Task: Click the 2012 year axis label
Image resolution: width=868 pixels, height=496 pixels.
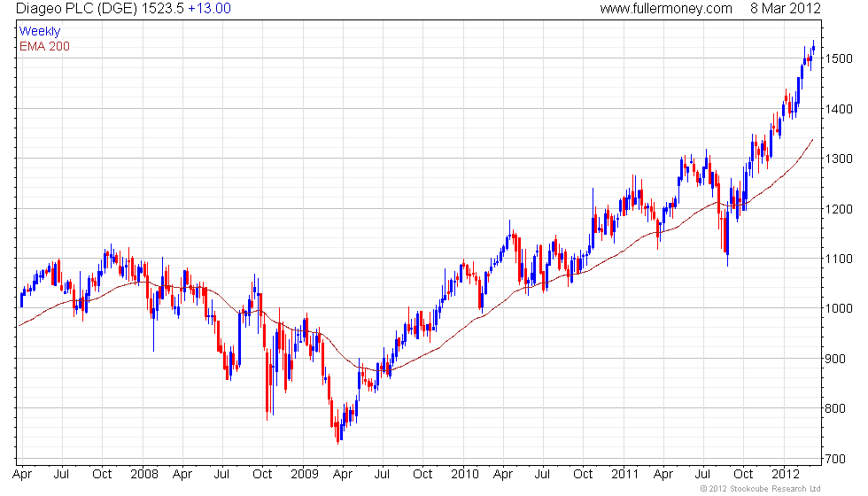Action: point(786,475)
